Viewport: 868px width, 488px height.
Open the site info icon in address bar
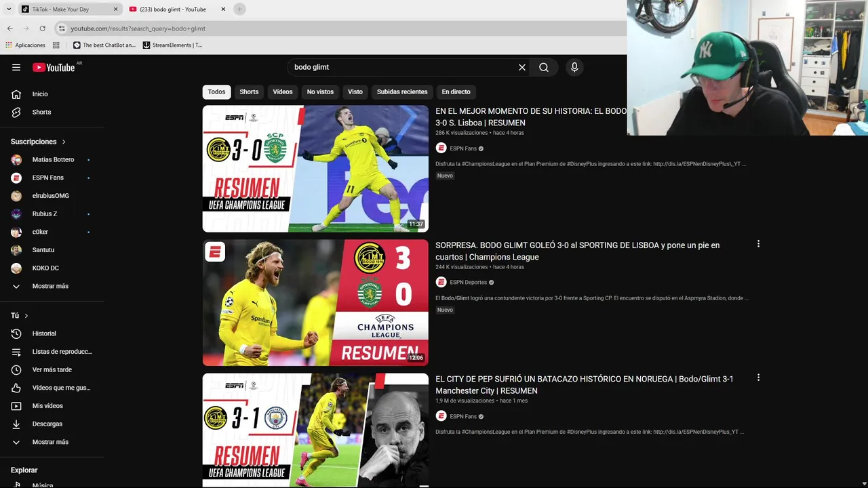pos(62,28)
